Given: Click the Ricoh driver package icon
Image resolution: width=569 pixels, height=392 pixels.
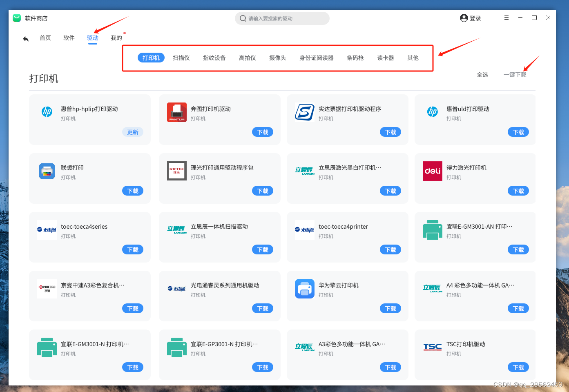Looking at the screenshot, I should [x=177, y=171].
